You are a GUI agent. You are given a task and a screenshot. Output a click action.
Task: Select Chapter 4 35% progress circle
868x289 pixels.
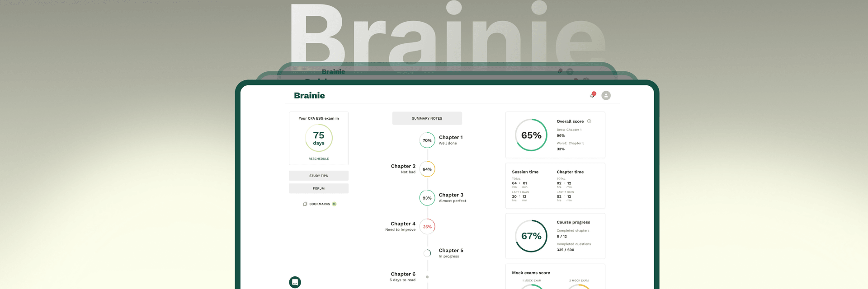[427, 227]
